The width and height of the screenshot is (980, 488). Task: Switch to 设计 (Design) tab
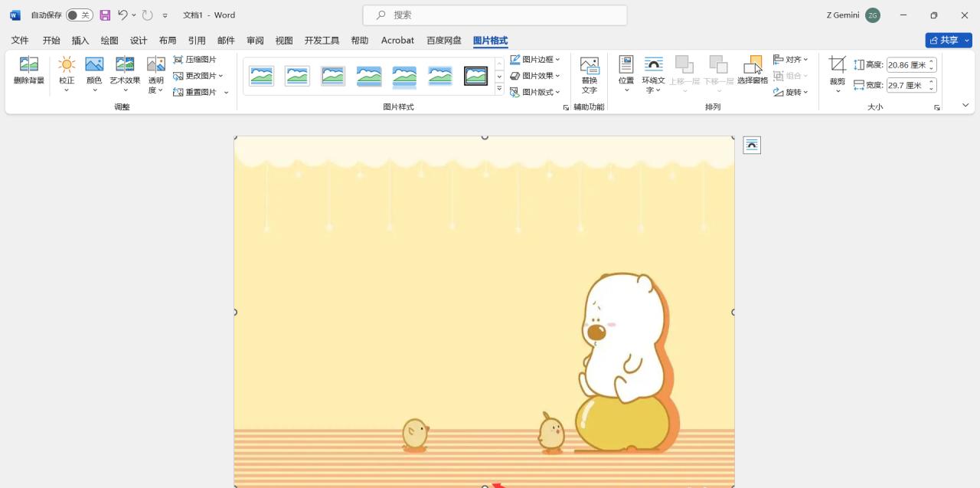coord(139,41)
